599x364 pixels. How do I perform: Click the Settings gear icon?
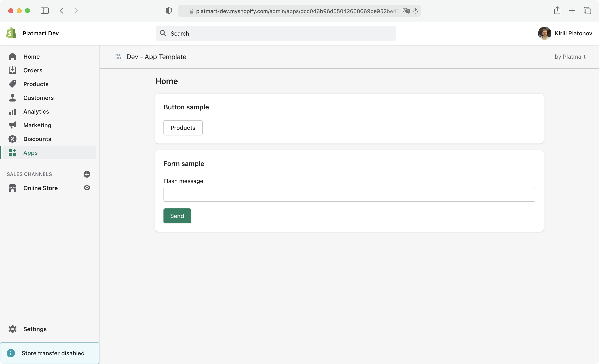click(12, 329)
